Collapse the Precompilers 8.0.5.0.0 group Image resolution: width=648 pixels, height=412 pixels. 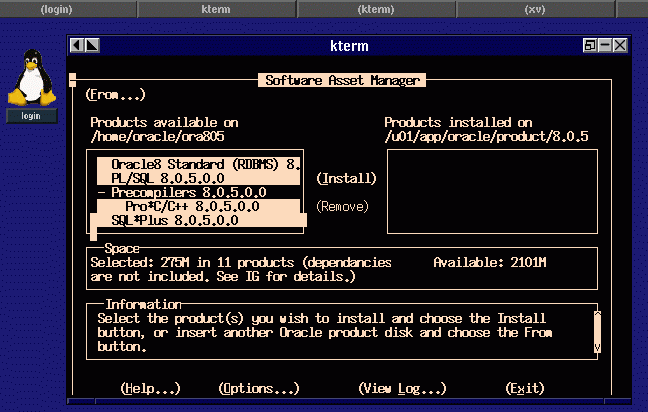(x=101, y=192)
